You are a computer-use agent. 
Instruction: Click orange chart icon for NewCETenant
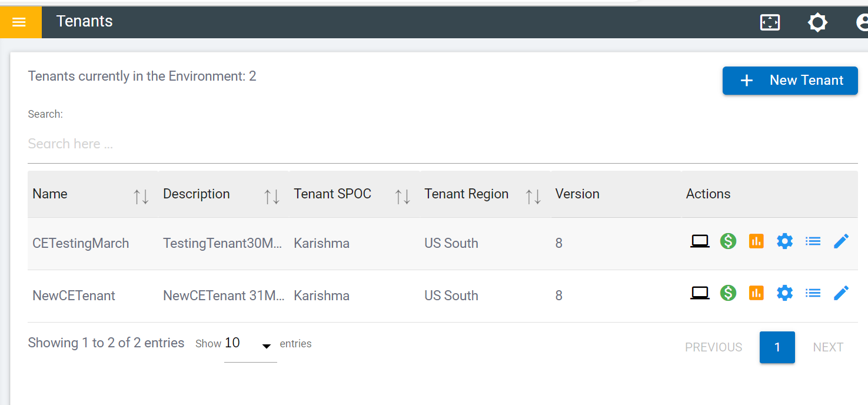(756, 293)
